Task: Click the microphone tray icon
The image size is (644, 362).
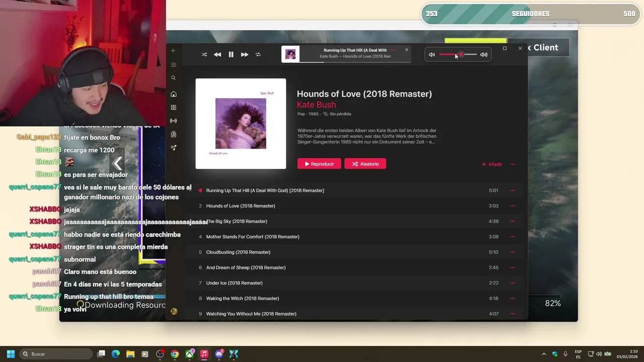Action: pyautogui.click(x=566, y=354)
